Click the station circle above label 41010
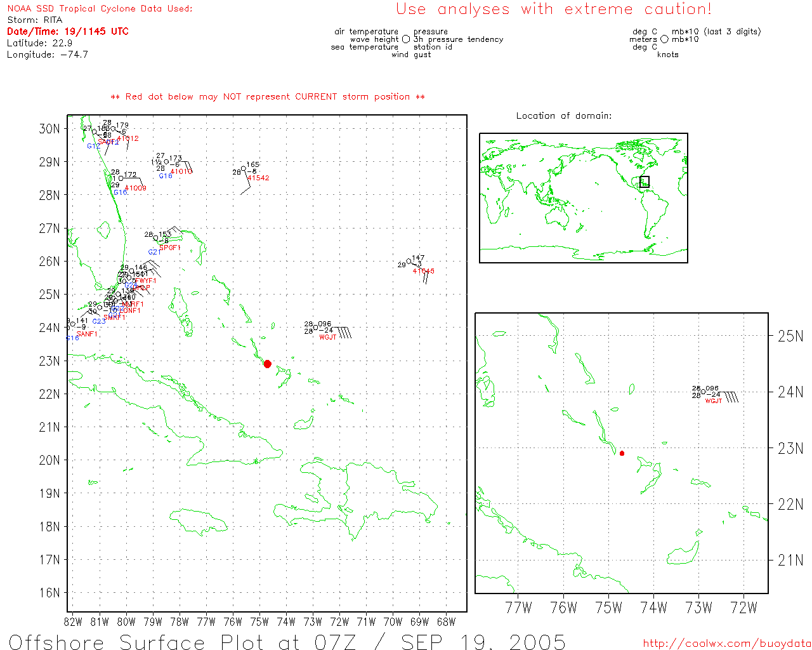Screen dimensions: 812x650 click(x=166, y=162)
